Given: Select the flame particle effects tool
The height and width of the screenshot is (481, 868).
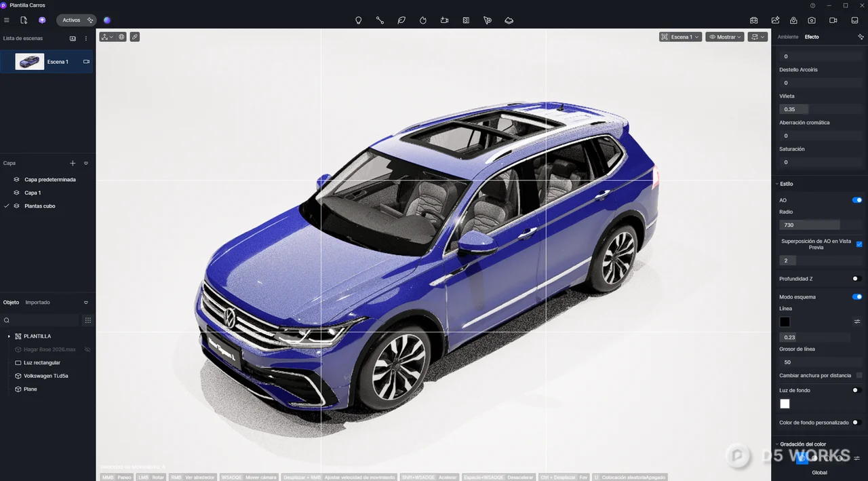Looking at the screenshot, I should 423,20.
